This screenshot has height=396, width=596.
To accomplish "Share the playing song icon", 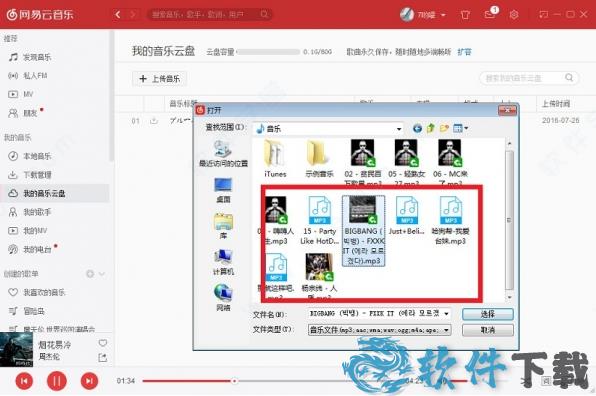I will [103, 357].
